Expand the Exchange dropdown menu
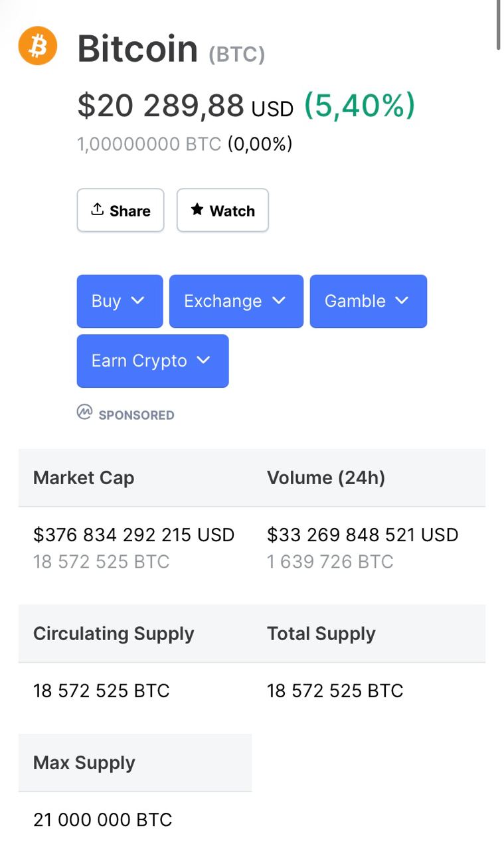 pyautogui.click(x=236, y=301)
